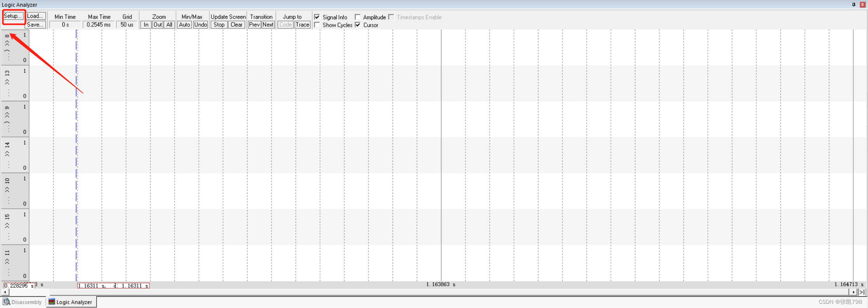Zoom In on the waveform
This screenshot has width=868, height=308.
click(146, 25)
